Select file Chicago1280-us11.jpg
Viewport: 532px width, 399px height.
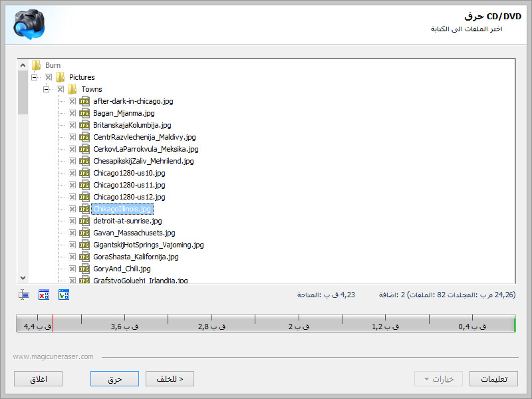tap(129, 186)
